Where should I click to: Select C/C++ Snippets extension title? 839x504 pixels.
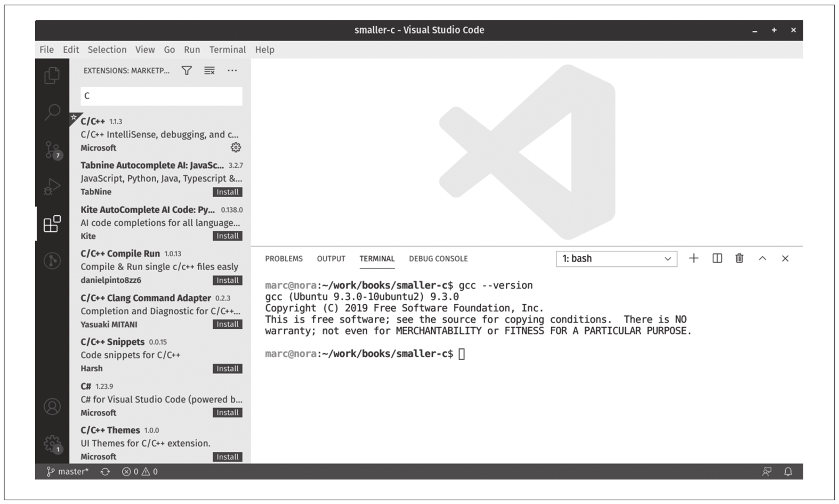coord(112,342)
